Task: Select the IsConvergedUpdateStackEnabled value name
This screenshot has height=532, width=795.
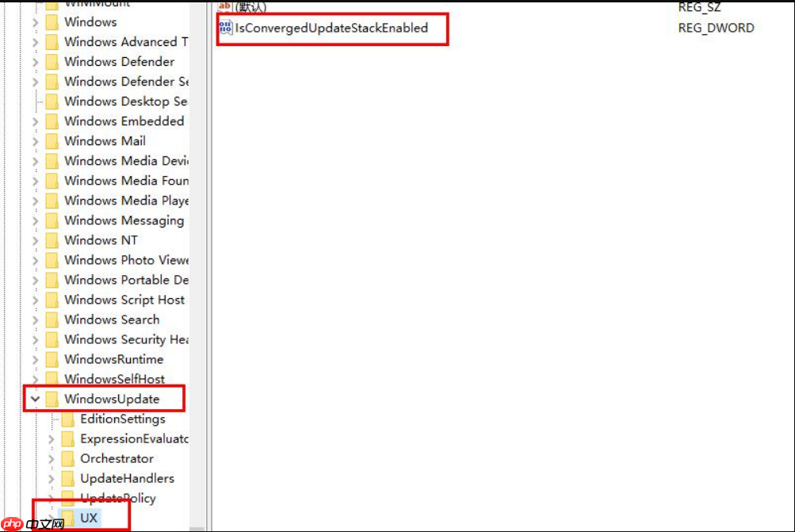Action: [x=331, y=28]
